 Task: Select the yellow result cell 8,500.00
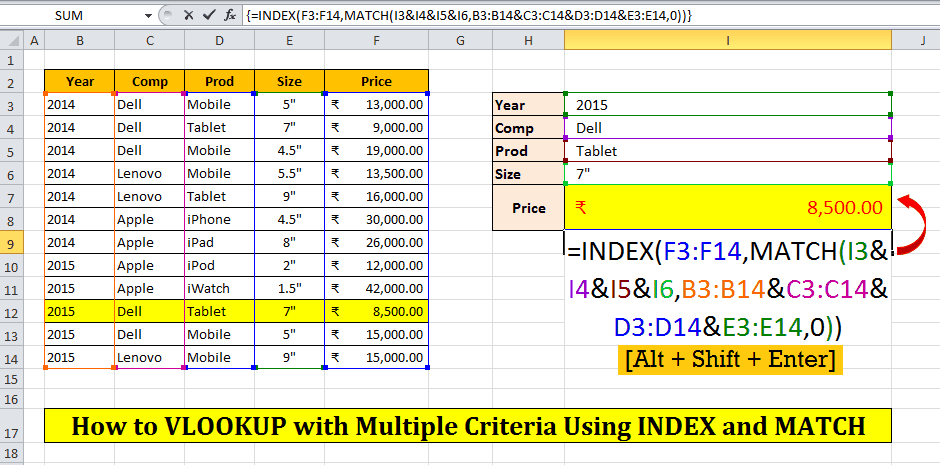point(728,208)
